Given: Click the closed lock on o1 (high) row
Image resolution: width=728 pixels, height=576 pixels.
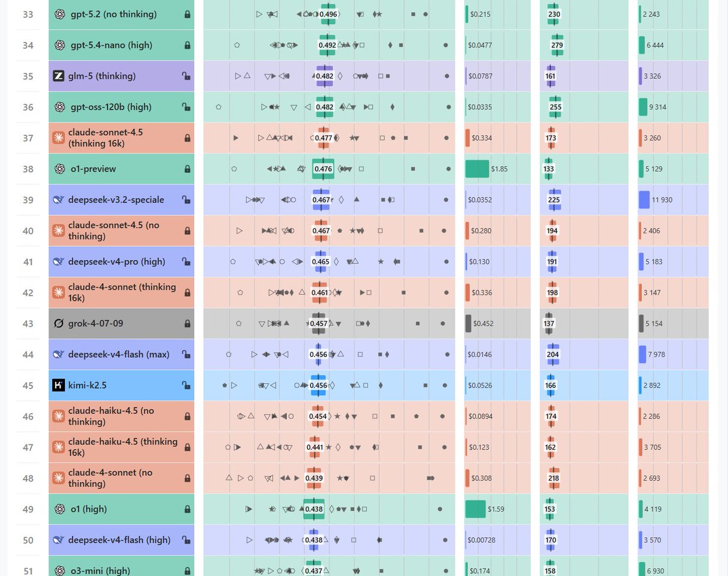Looking at the screenshot, I should click(x=187, y=509).
